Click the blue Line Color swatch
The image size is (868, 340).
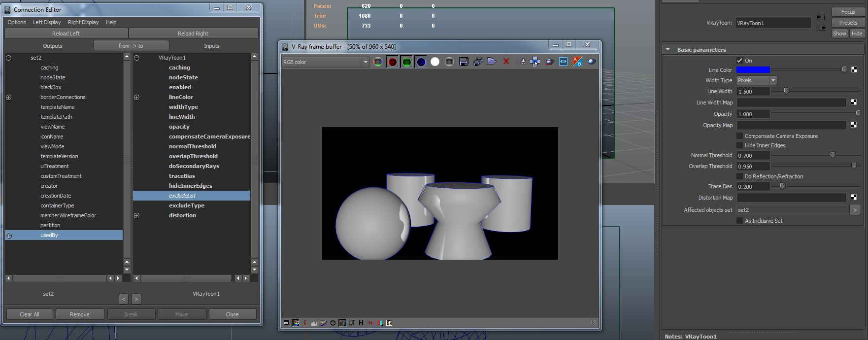point(753,70)
